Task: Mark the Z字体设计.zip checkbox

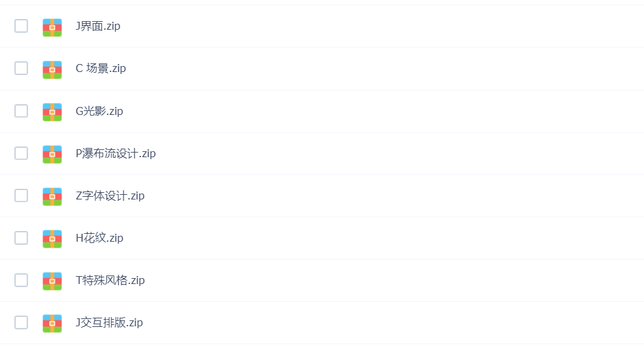Action: point(21,196)
